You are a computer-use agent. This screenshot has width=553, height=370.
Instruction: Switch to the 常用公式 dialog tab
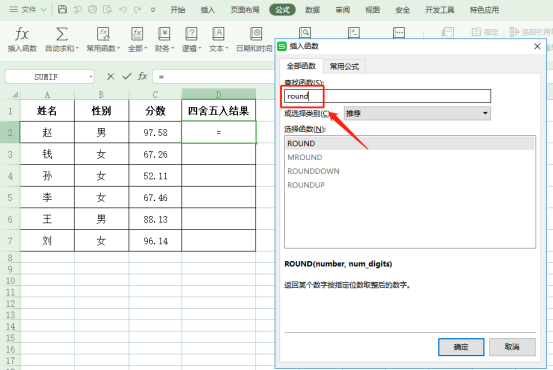(344, 66)
